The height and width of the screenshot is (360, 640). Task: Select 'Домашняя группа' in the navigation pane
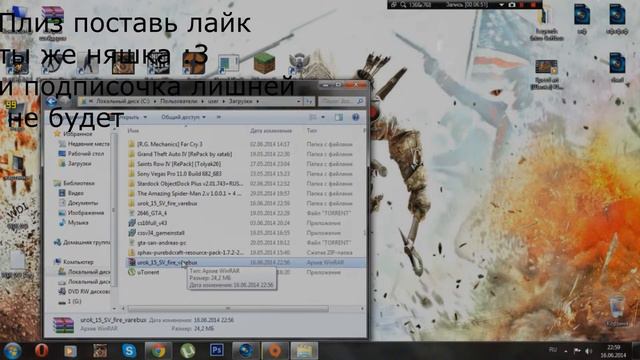(82, 242)
